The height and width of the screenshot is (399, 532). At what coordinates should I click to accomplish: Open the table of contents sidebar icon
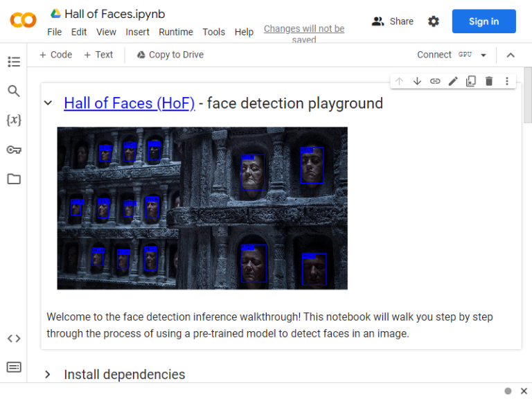pos(14,62)
